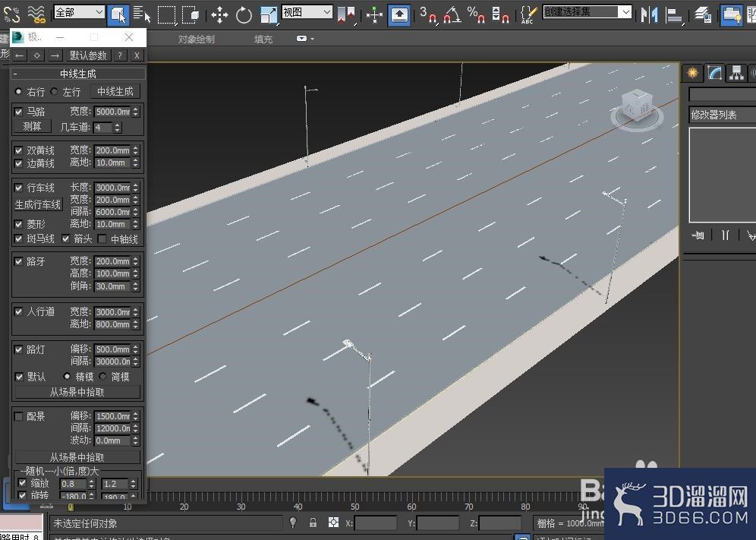Click the Pin Stack icon

pyautogui.click(x=698, y=235)
